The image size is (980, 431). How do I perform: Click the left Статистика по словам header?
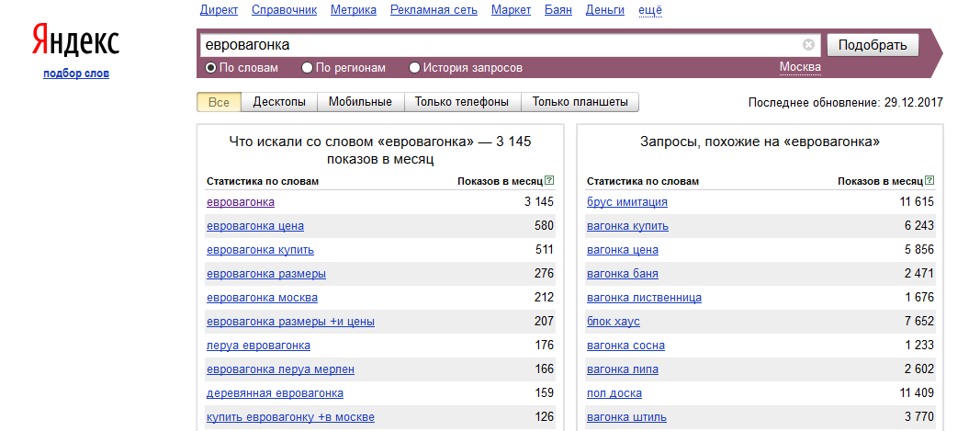click(263, 181)
